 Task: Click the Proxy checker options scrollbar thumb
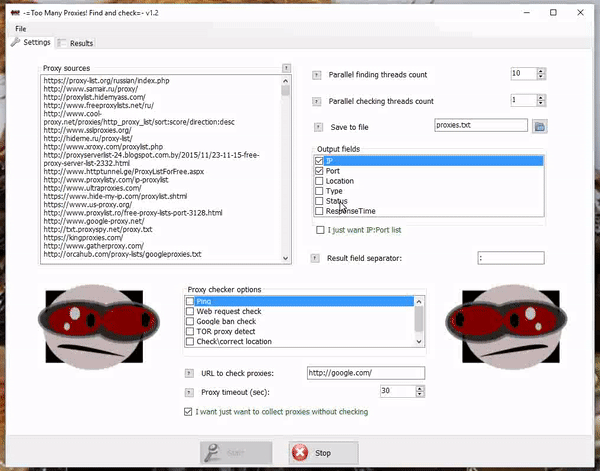(x=419, y=319)
